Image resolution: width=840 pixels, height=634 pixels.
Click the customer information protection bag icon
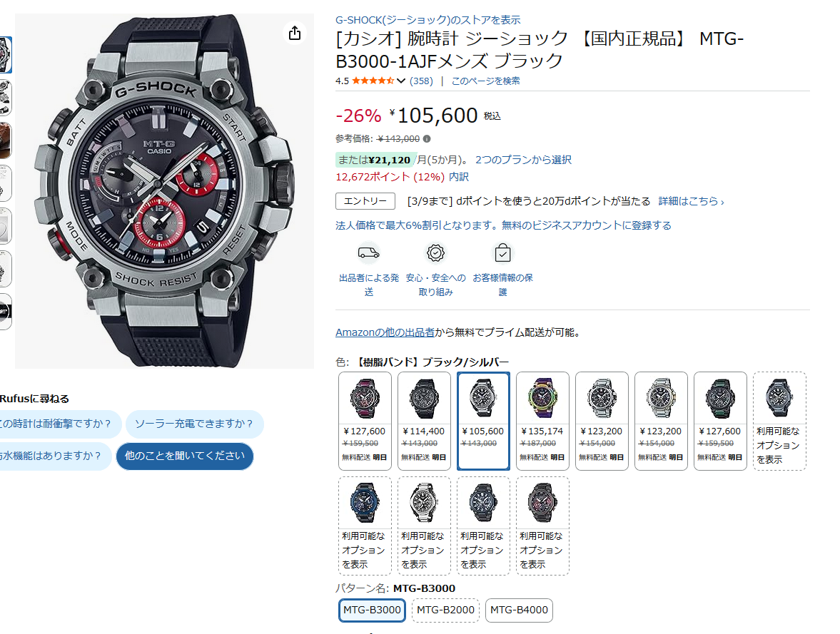[502, 252]
